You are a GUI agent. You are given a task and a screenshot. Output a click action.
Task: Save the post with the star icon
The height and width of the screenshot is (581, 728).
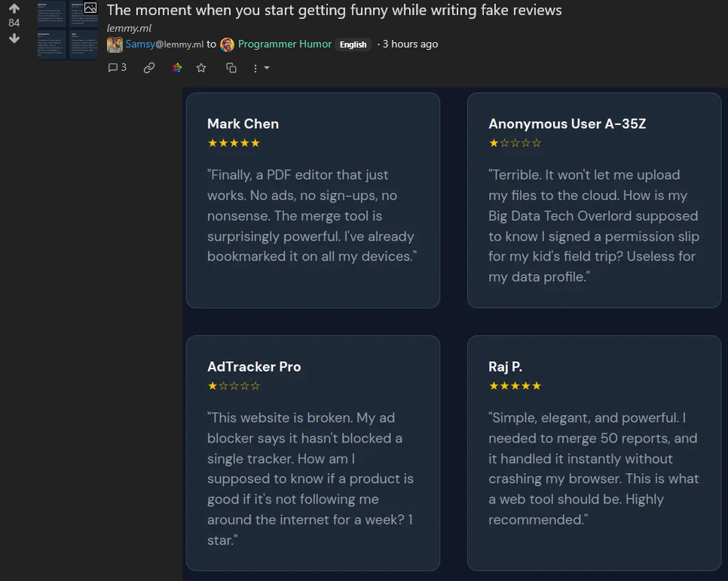(x=201, y=69)
